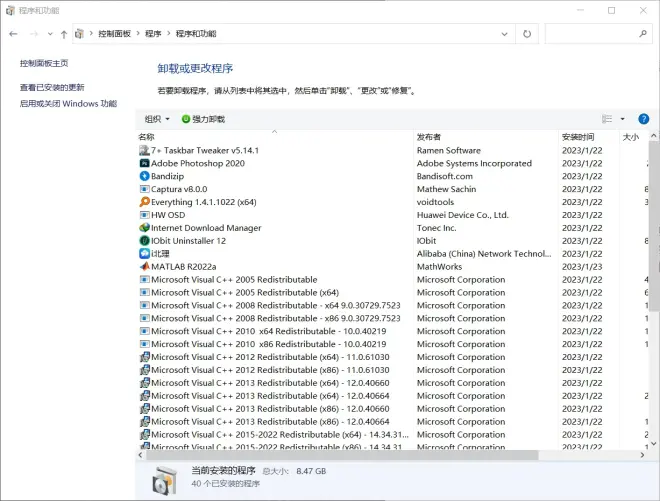Go up one level with up arrow
Viewport: 660px width, 501px height.
tap(64, 34)
